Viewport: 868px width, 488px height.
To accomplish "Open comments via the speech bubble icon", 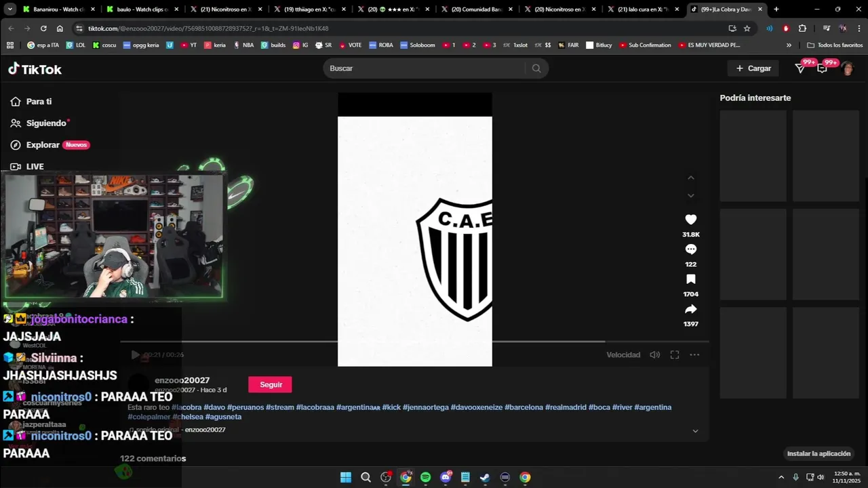I will pyautogui.click(x=691, y=249).
